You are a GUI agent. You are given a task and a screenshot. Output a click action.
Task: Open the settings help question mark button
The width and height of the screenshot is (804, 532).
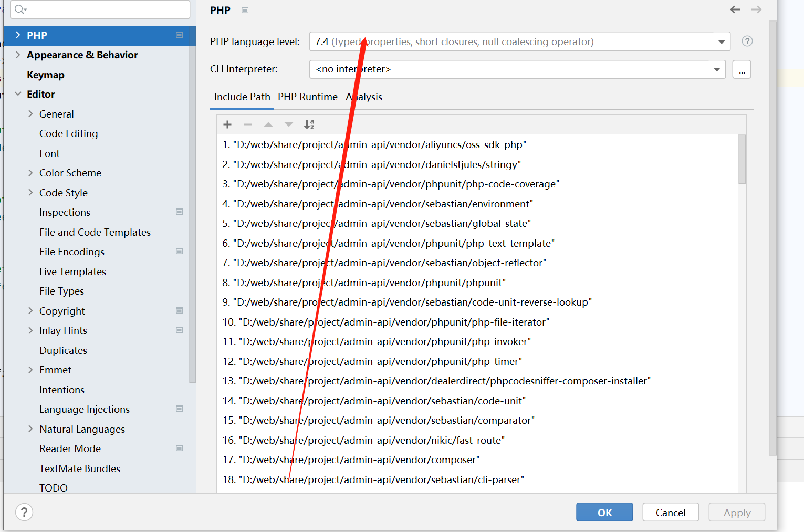24,512
